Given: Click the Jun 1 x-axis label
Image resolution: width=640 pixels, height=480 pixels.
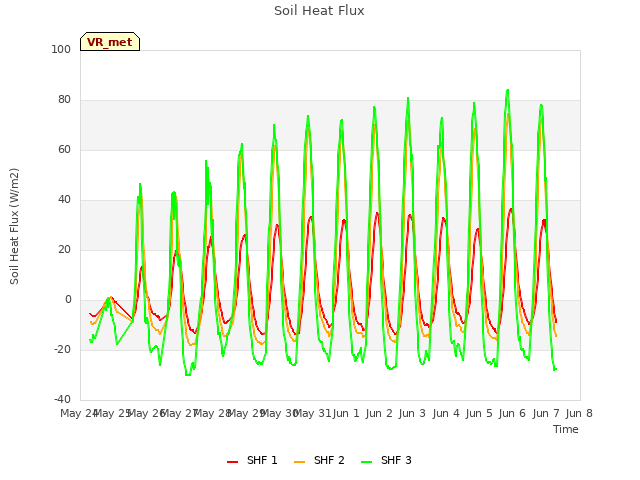Looking at the screenshot, I should pyautogui.click(x=346, y=413).
